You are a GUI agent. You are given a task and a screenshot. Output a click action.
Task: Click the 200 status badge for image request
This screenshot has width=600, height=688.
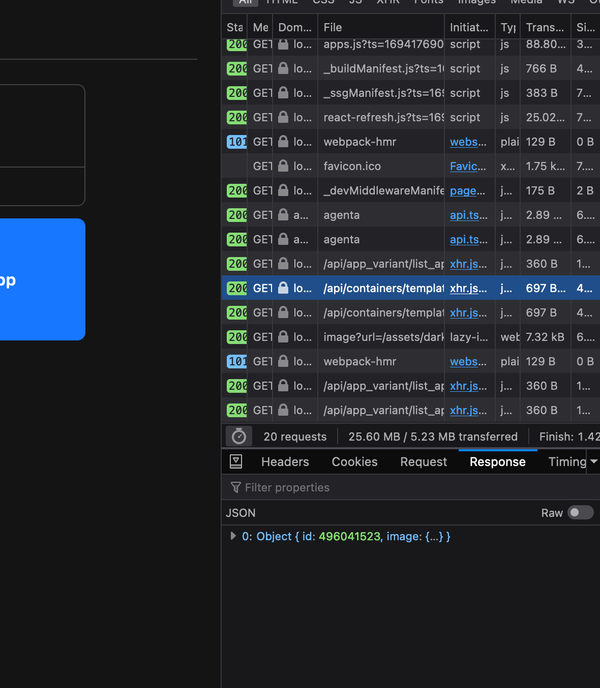point(236,337)
